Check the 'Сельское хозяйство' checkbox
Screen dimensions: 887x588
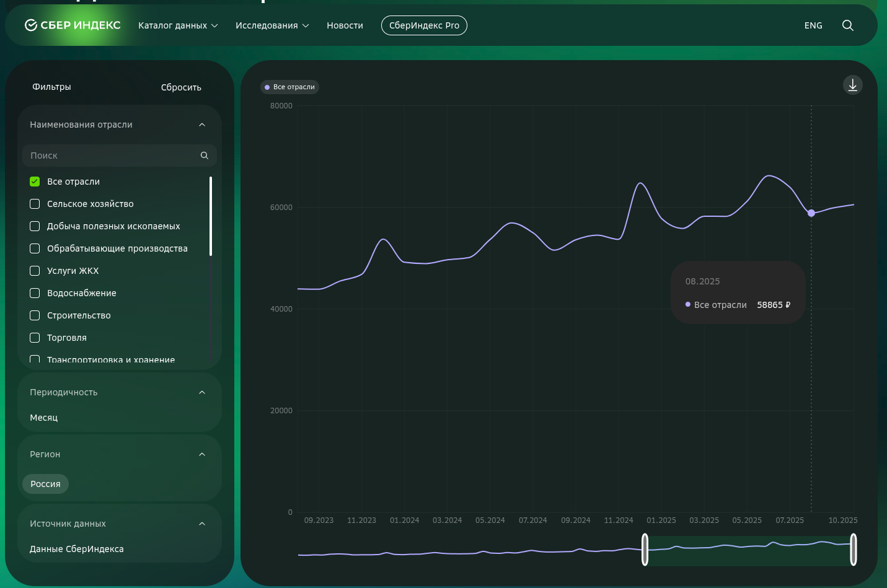click(x=35, y=204)
